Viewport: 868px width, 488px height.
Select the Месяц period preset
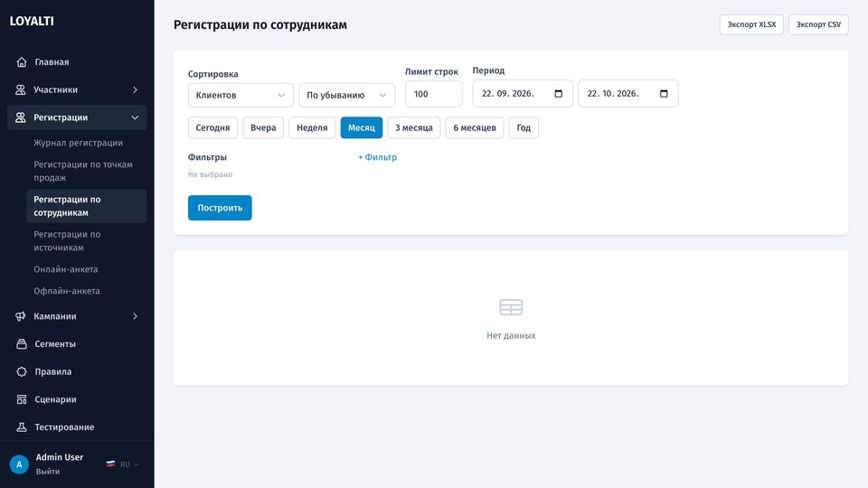coord(362,127)
